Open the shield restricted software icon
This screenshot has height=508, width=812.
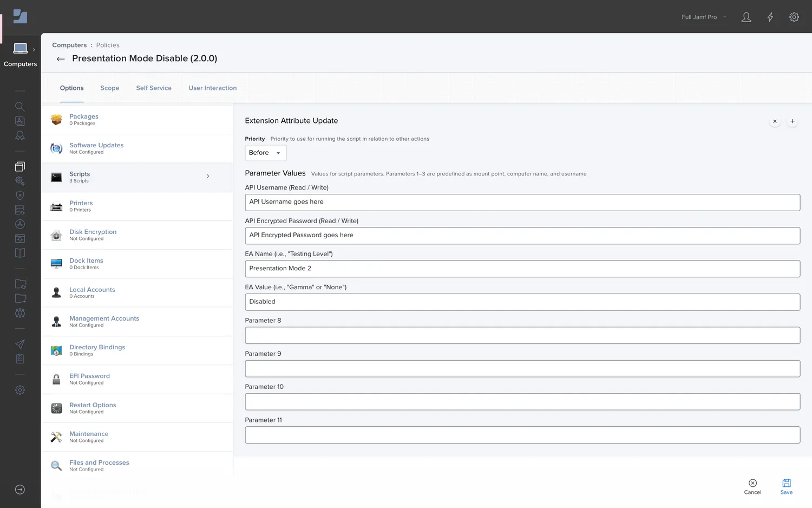20,195
